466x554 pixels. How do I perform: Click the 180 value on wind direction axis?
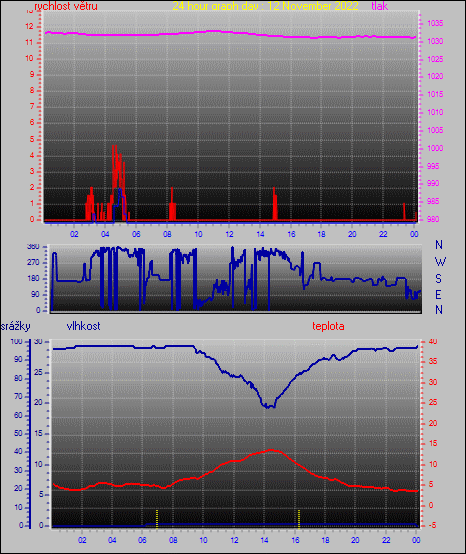33,278
